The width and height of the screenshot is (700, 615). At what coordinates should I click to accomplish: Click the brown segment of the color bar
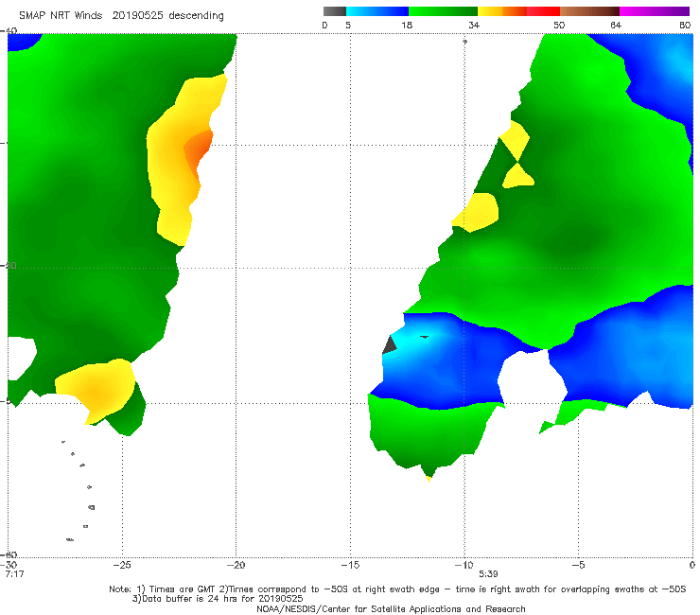click(589, 11)
